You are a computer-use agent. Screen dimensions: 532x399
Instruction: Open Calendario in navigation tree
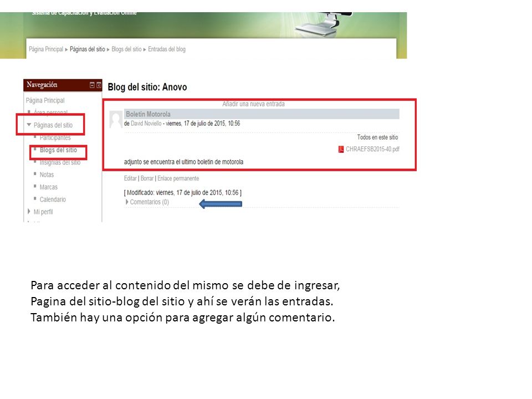click(x=53, y=199)
